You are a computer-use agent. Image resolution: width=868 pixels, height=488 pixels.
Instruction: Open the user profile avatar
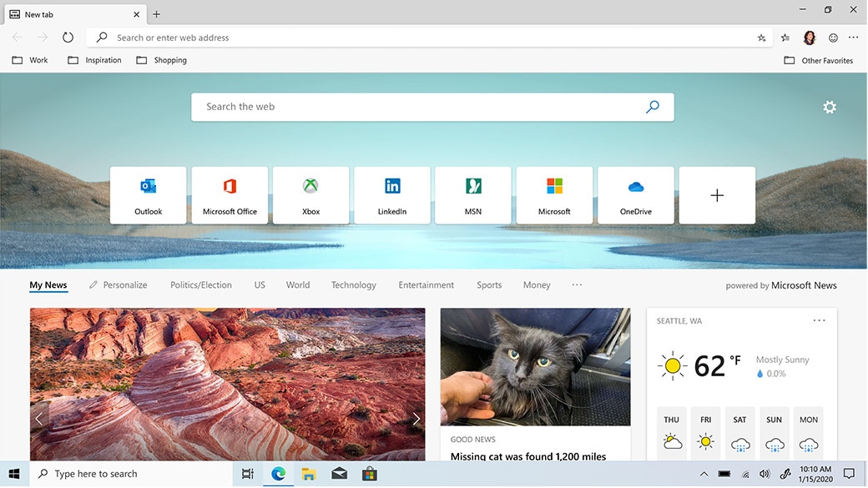tap(809, 38)
